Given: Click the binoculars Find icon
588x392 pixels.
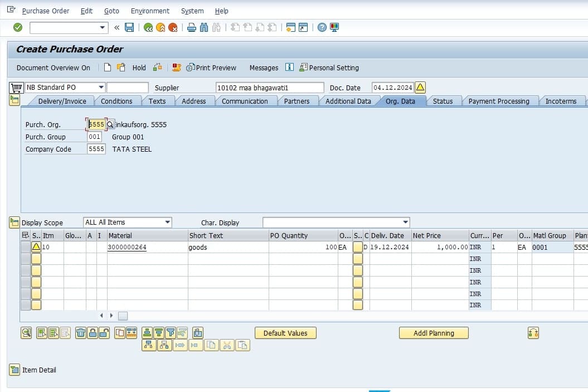Looking at the screenshot, I should tap(204, 27).
